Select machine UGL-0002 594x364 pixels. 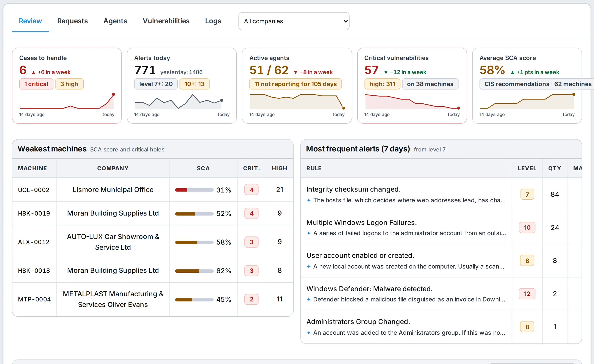pos(34,190)
